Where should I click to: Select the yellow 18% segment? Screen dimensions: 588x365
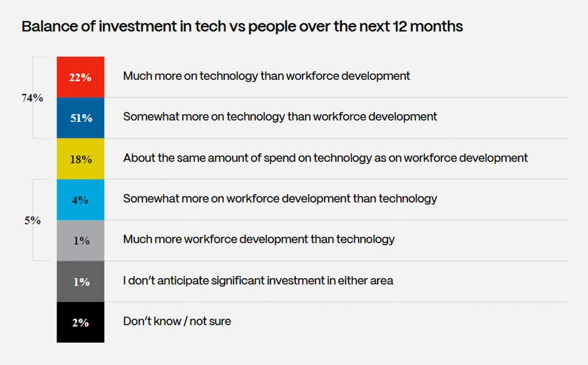coord(80,159)
